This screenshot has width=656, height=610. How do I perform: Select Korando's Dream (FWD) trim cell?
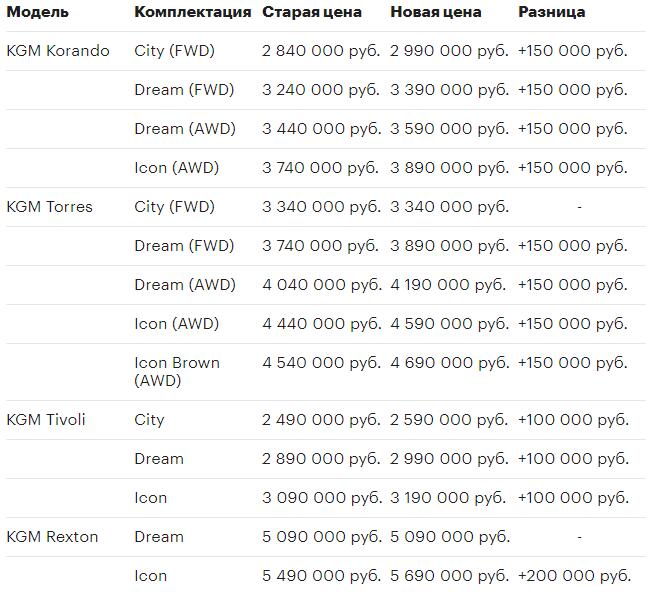coord(184,90)
